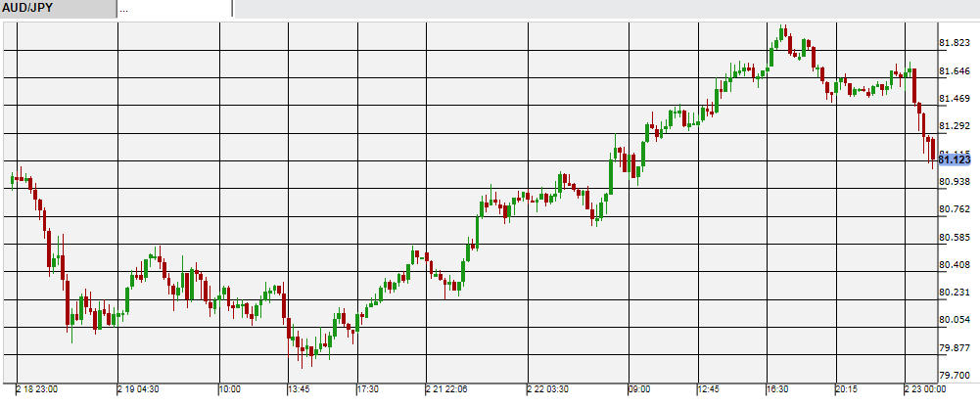Select the 81.469 price level label
The width and height of the screenshot is (980, 407).
(x=954, y=99)
